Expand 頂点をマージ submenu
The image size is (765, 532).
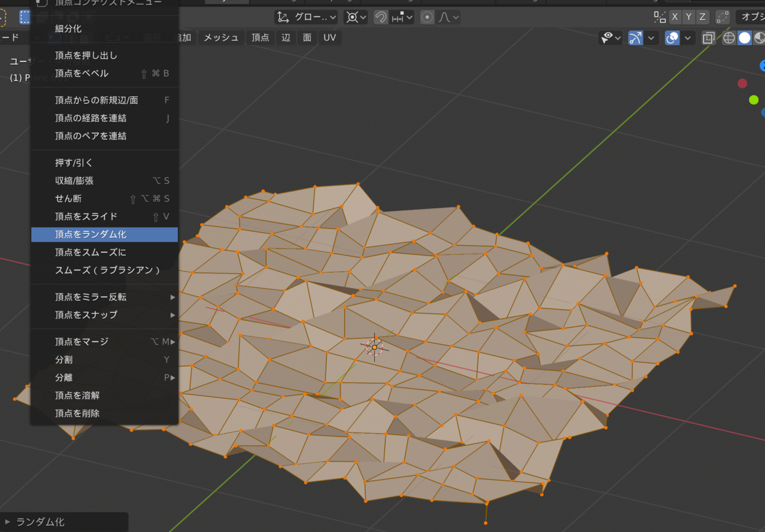pos(105,341)
